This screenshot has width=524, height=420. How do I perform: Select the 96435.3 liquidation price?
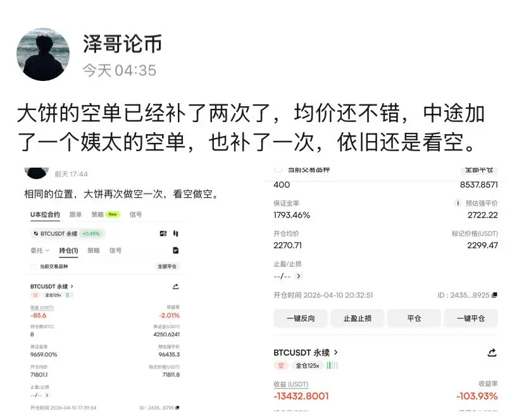[169, 354]
